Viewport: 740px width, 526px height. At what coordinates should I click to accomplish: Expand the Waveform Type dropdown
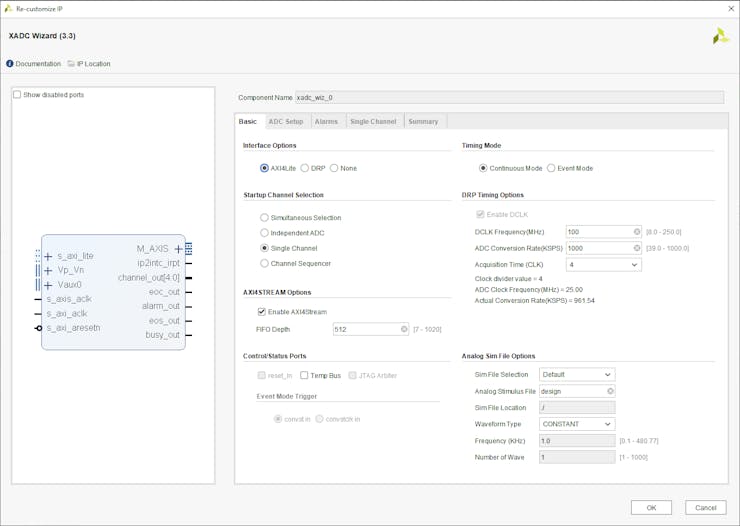608,424
